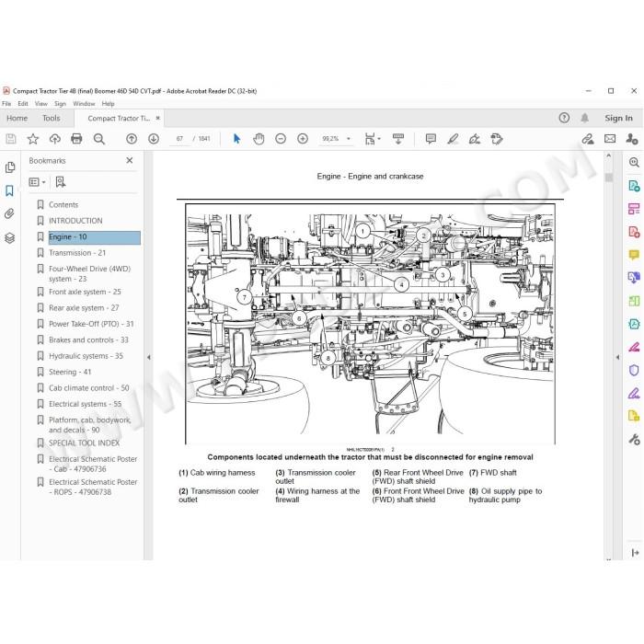Open the Edit menu

(23, 103)
